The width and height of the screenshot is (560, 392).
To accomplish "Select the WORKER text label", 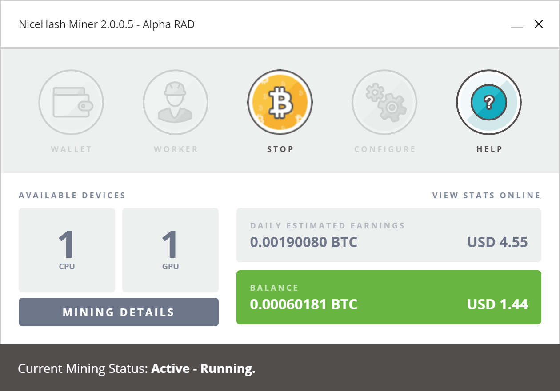I will (x=176, y=149).
